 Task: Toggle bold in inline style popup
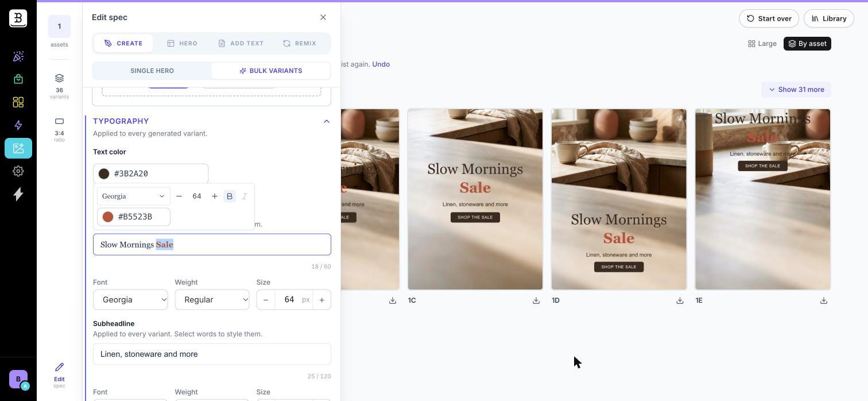[230, 196]
